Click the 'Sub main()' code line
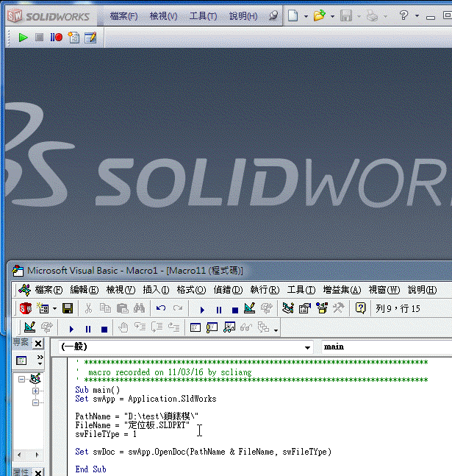452x476 pixels. pyautogui.click(x=97, y=390)
